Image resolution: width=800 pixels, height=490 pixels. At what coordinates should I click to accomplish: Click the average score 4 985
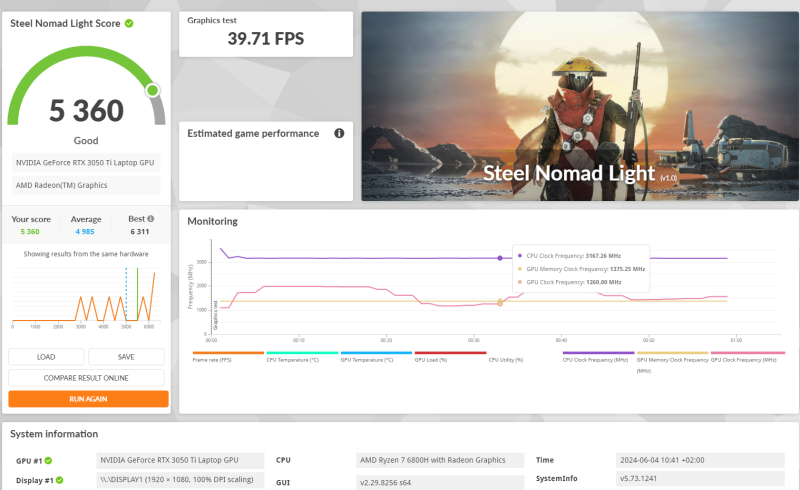85,232
